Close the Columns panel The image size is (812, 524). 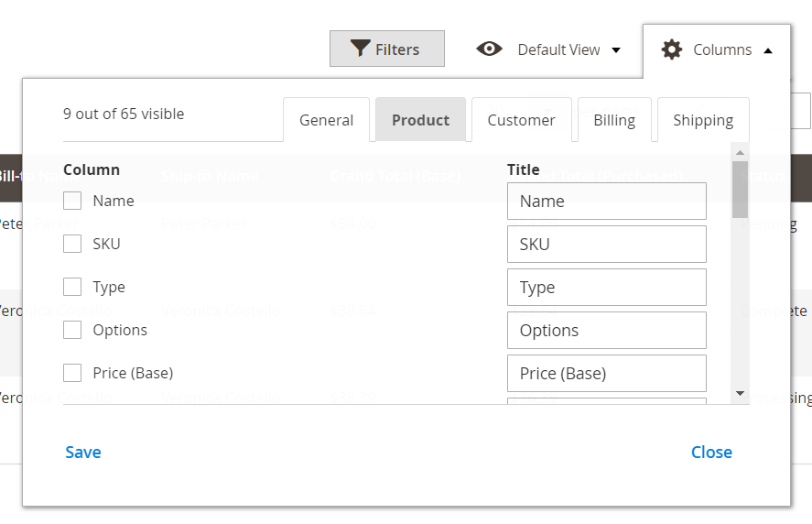(711, 452)
